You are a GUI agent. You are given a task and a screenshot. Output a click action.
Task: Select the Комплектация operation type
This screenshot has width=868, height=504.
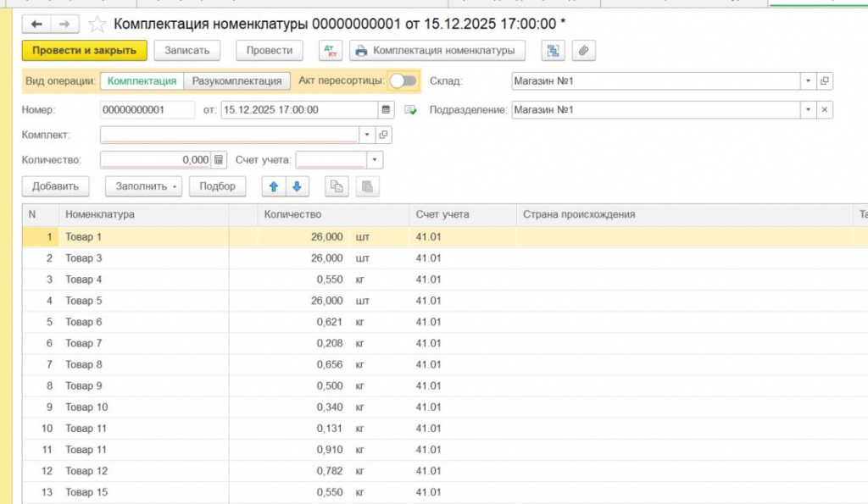point(142,81)
